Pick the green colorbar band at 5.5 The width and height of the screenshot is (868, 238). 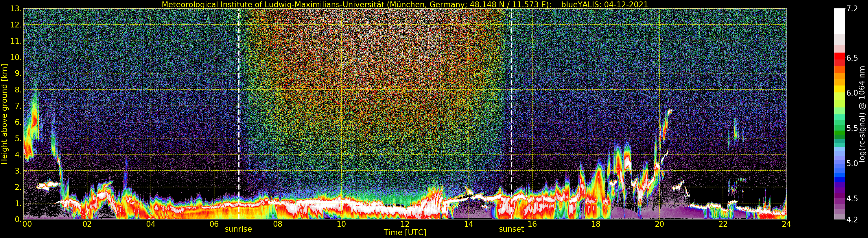(839, 128)
